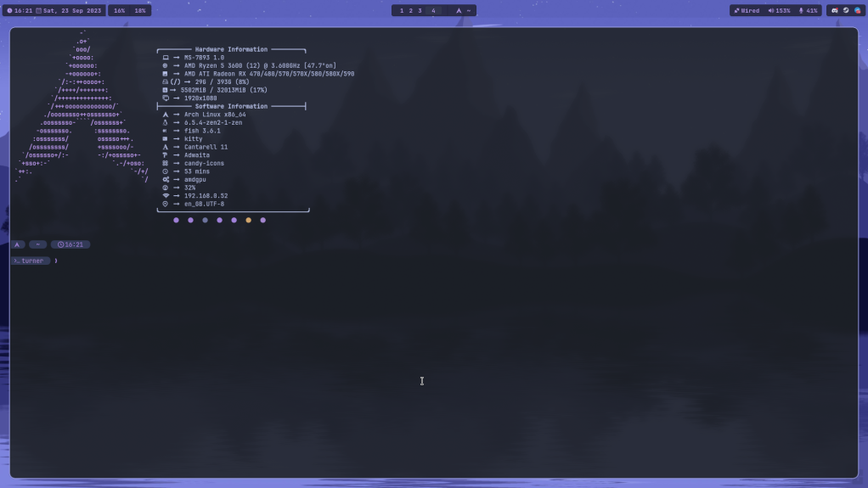Click the monitor icon beside the resolution line
The width and height of the screenshot is (868, 488).
(x=165, y=98)
